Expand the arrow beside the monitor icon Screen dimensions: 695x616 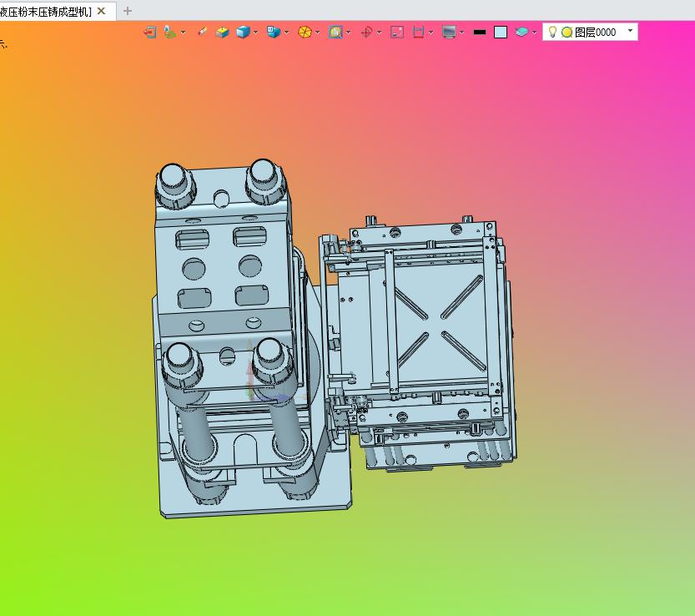[462, 33]
